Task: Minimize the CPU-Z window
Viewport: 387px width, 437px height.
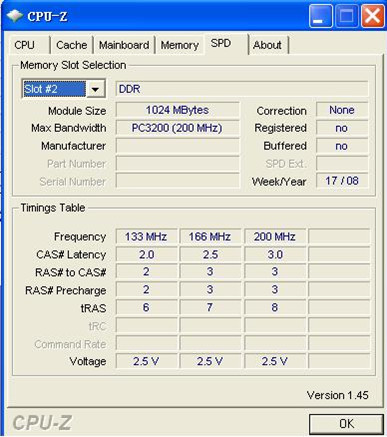Action: coord(320,16)
